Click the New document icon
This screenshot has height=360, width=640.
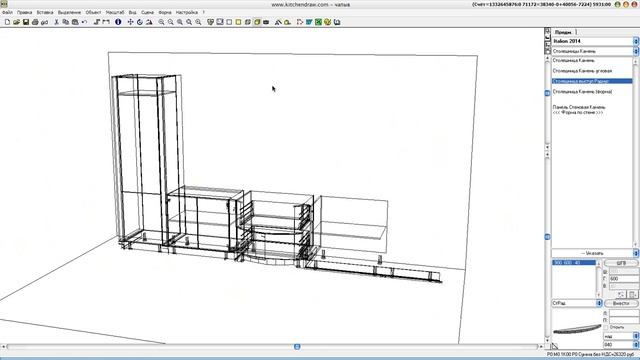coord(7,22)
